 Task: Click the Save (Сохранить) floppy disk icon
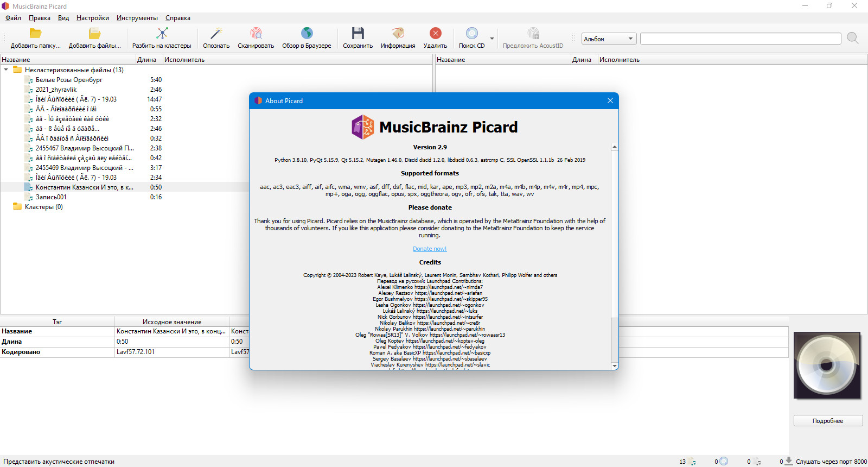pos(358,34)
